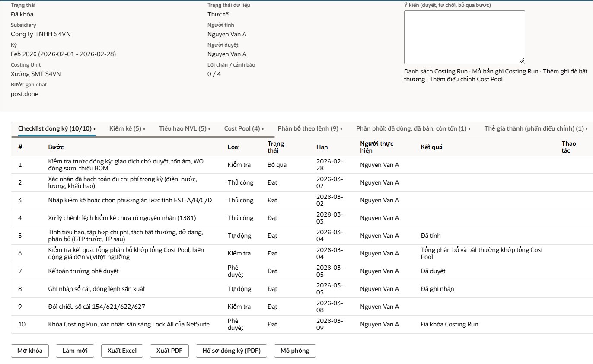The height and width of the screenshot is (364, 593).
Task: Click the 'Xưởng SMT S4VN' Costing Unit value
Action: tap(36, 74)
